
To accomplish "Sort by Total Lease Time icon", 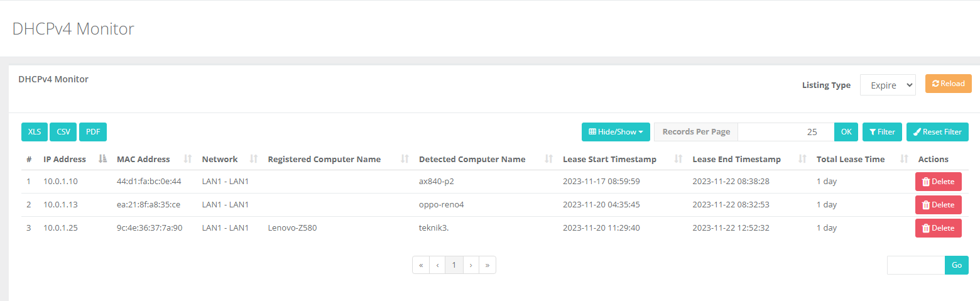I will pyautogui.click(x=905, y=160).
